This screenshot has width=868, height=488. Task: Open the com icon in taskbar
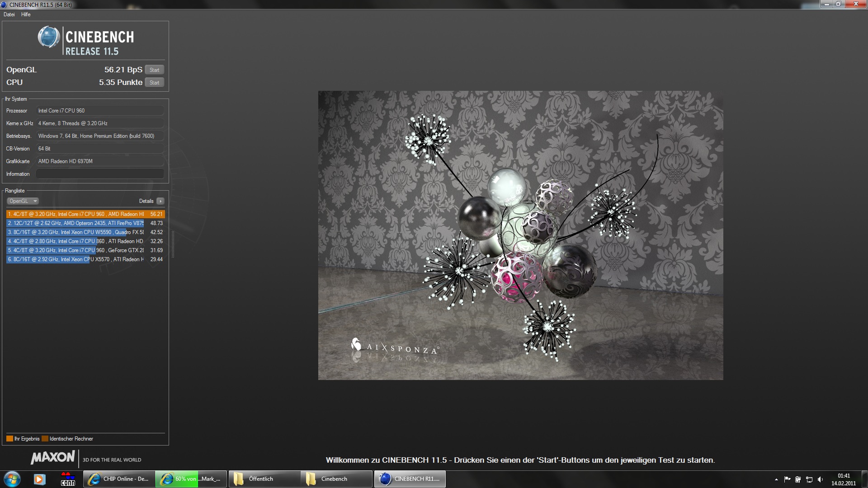[68, 479]
